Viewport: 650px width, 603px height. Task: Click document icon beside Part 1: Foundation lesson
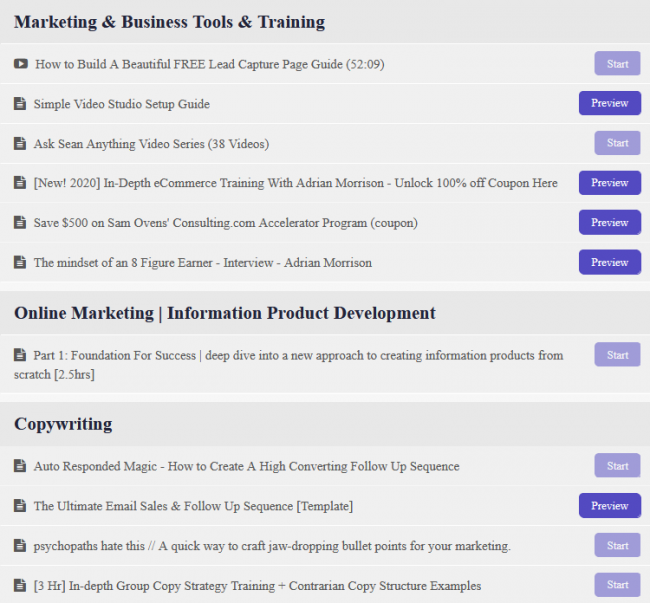[x=20, y=355]
